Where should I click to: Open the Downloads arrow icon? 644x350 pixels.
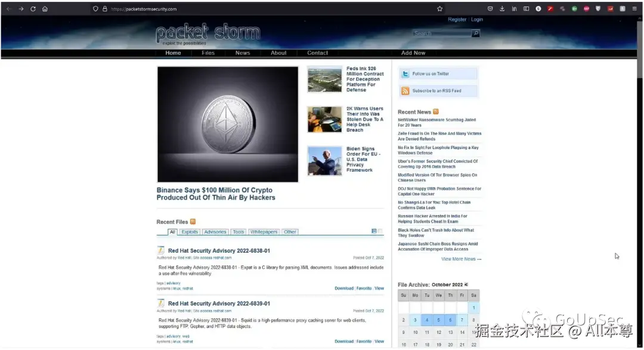[x=502, y=8]
